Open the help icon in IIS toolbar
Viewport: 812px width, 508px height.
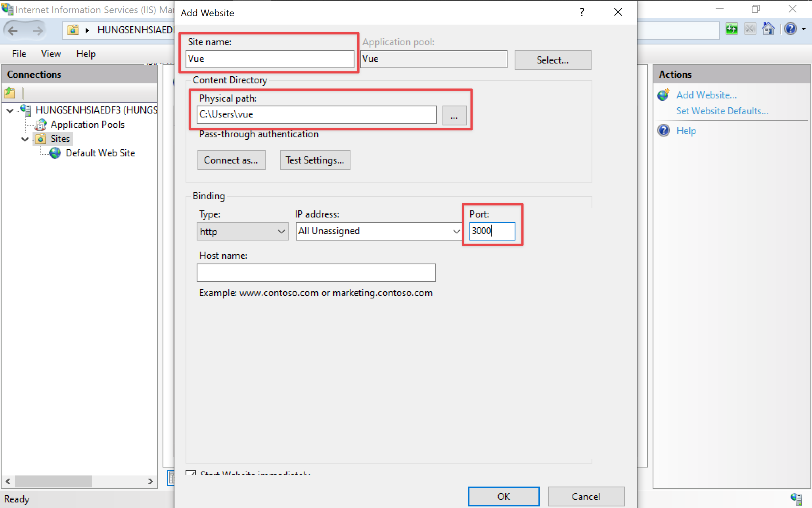point(790,29)
